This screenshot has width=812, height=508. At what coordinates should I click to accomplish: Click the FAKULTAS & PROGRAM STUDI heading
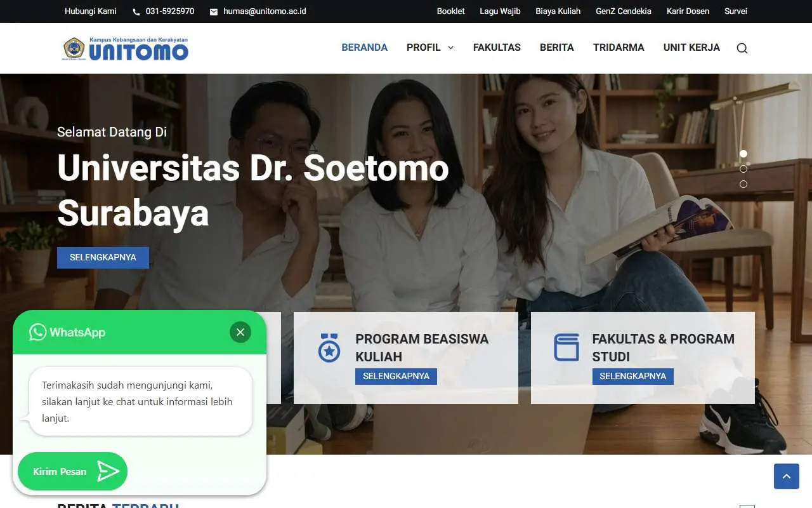coord(664,348)
